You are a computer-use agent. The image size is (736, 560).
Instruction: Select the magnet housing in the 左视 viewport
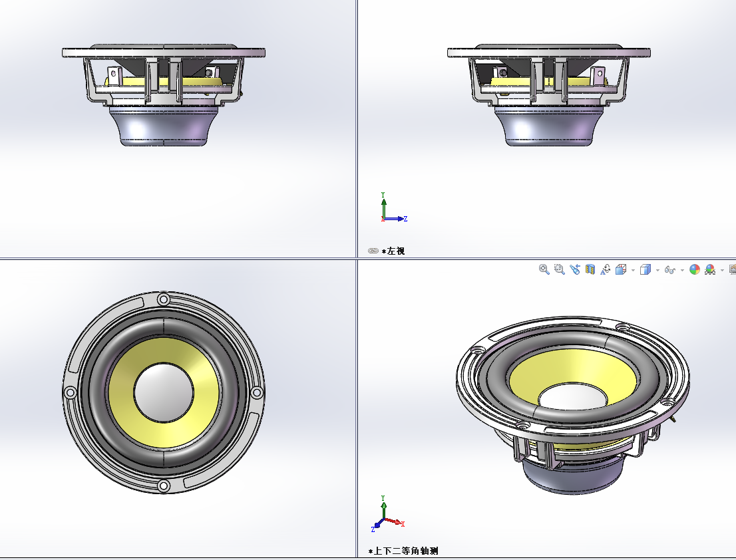pyautogui.click(x=549, y=126)
